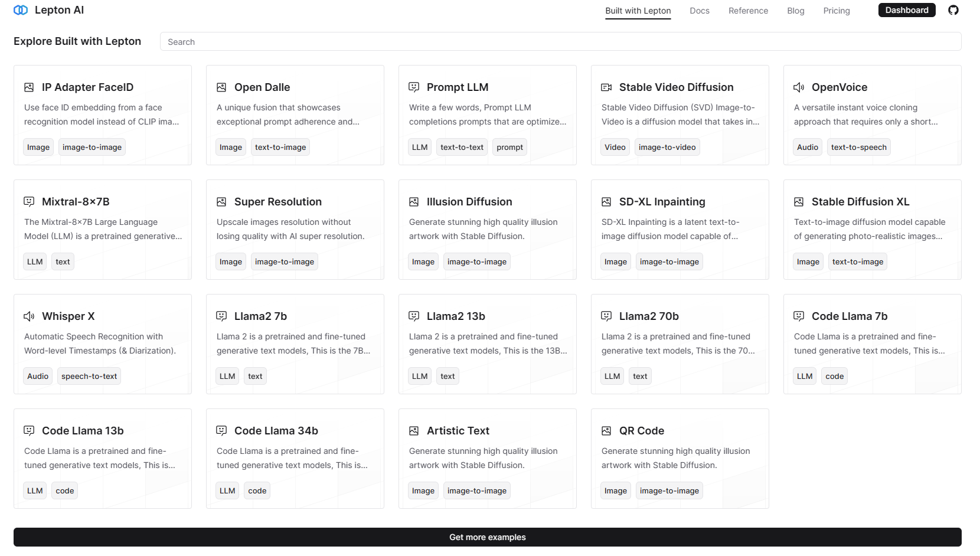980x556 pixels.
Task: Click the image icon beside Illusion Diffusion
Action: [414, 202]
